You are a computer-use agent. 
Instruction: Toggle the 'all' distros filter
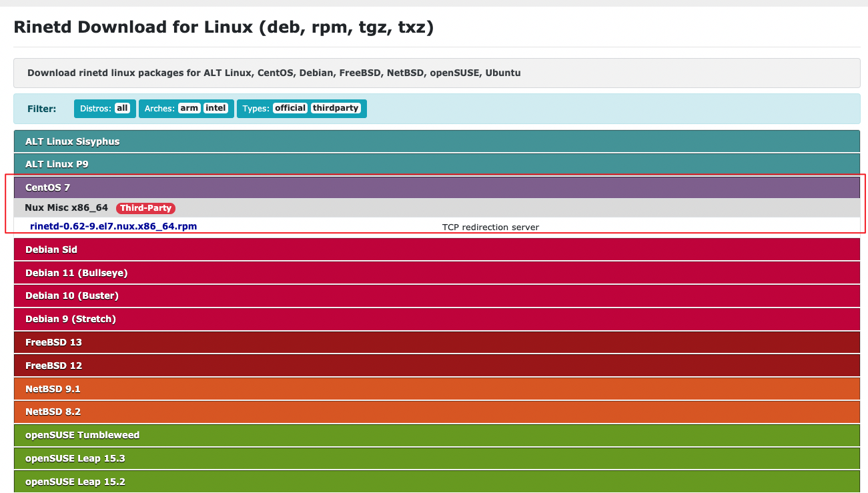click(x=122, y=108)
